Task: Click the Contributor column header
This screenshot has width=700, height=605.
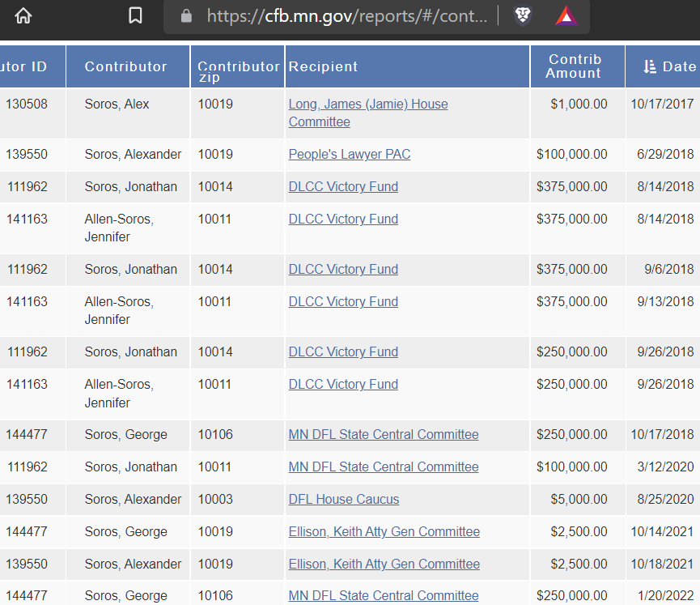Action: [126, 66]
